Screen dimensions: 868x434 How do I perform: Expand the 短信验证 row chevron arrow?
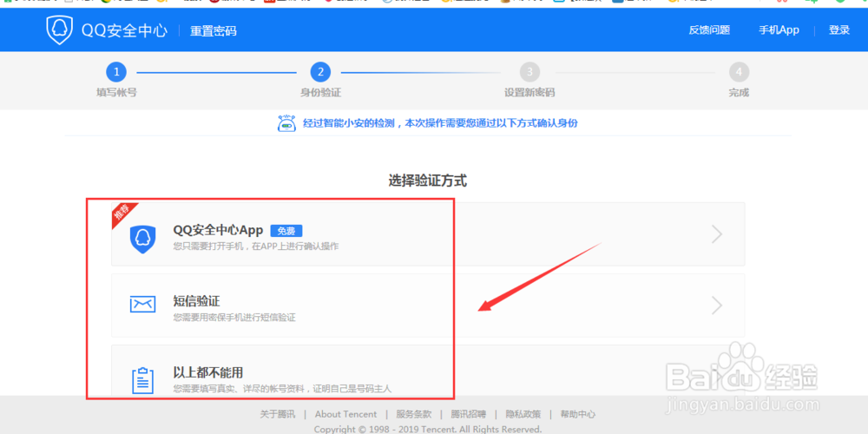click(717, 306)
